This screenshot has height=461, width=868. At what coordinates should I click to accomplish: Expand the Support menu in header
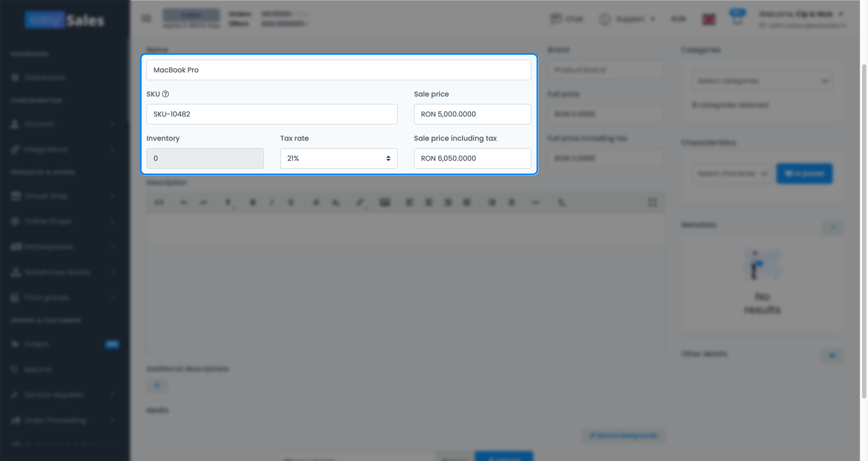point(627,19)
